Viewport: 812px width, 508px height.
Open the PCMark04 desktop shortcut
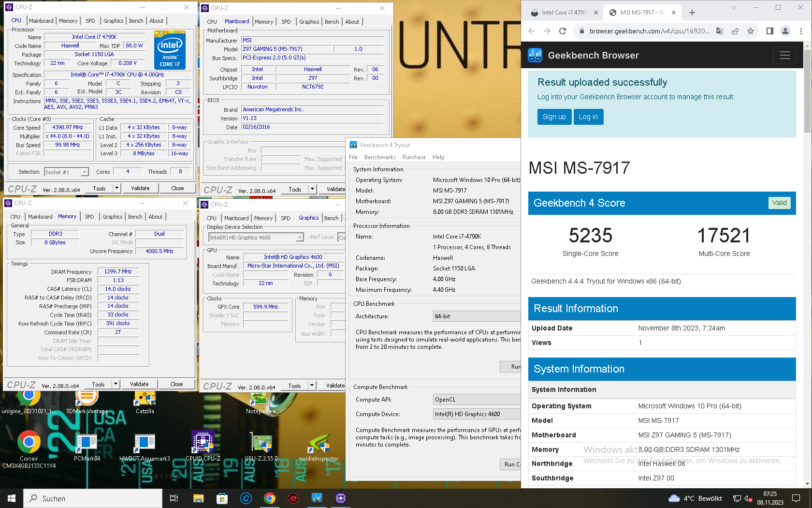click(x=87, y=446)
